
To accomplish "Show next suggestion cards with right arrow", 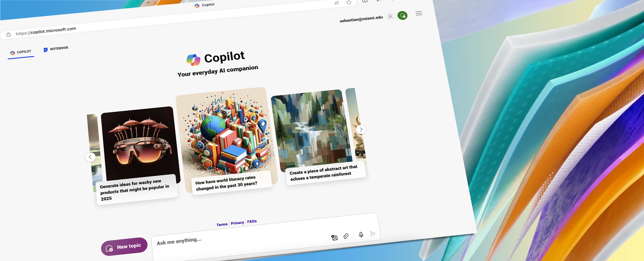I will point(361,129).
